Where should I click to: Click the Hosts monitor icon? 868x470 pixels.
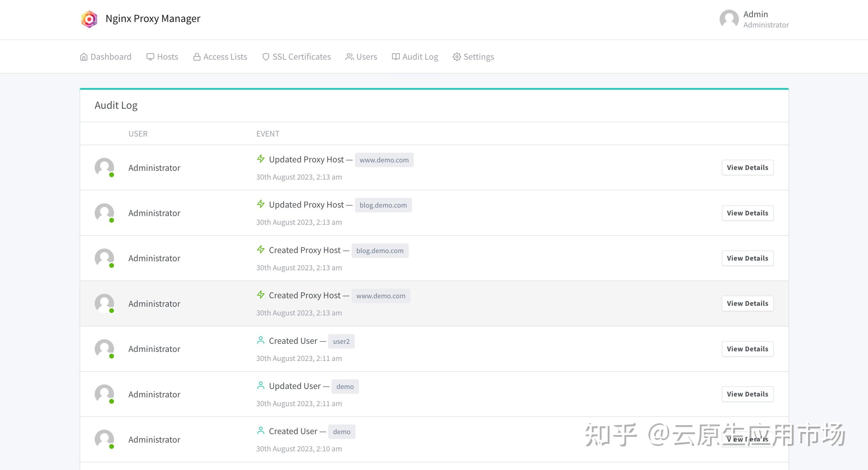click(150, 57)
